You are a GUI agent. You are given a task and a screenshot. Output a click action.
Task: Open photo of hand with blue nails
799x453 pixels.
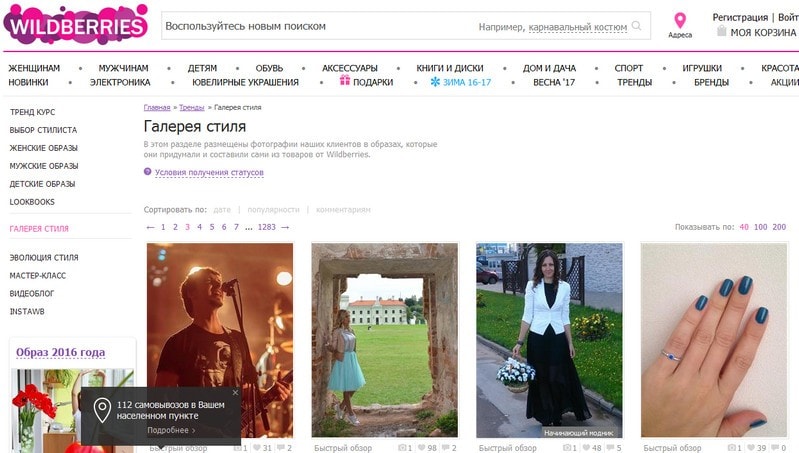point(714,340)
